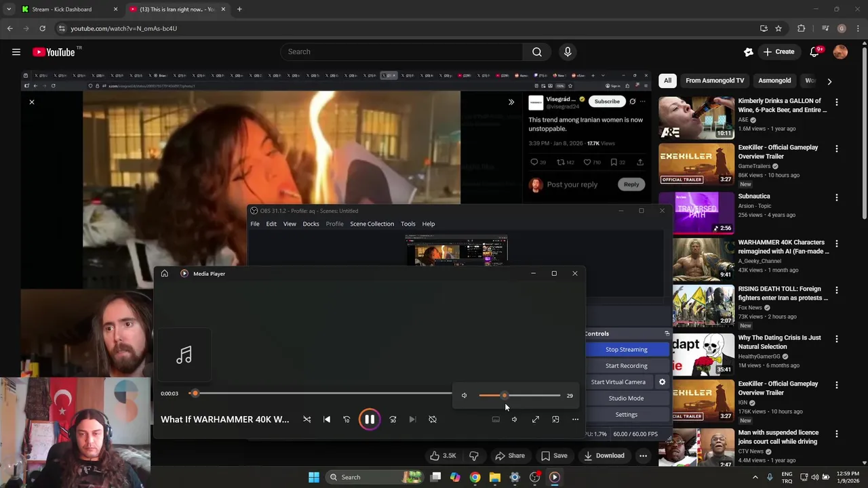Open OBS Docks menu
Viewport: 868px width, 488px height.
coord(311,224)
